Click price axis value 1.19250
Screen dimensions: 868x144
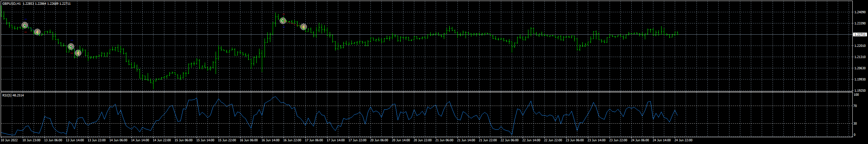[860, 91]
